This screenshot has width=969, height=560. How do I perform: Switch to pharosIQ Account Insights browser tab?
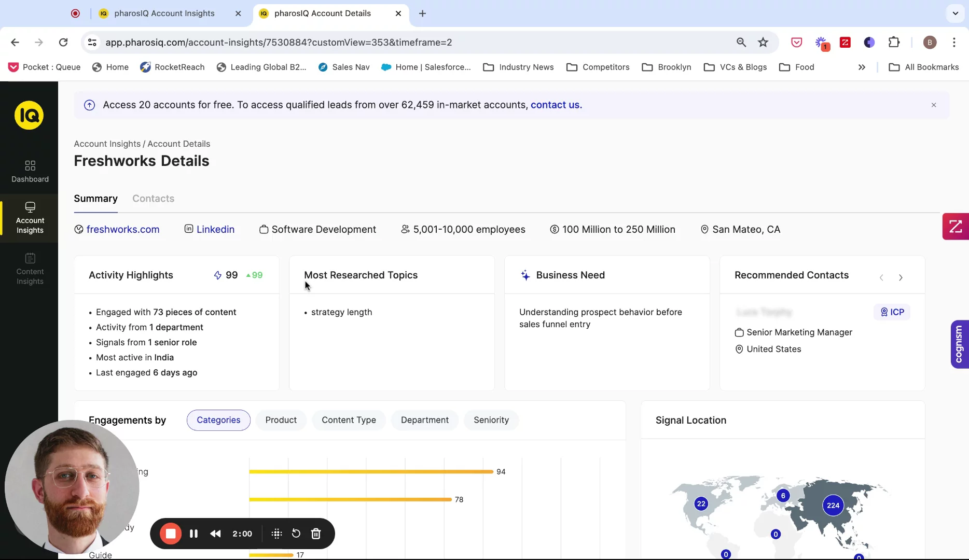(x=164, y=13)
